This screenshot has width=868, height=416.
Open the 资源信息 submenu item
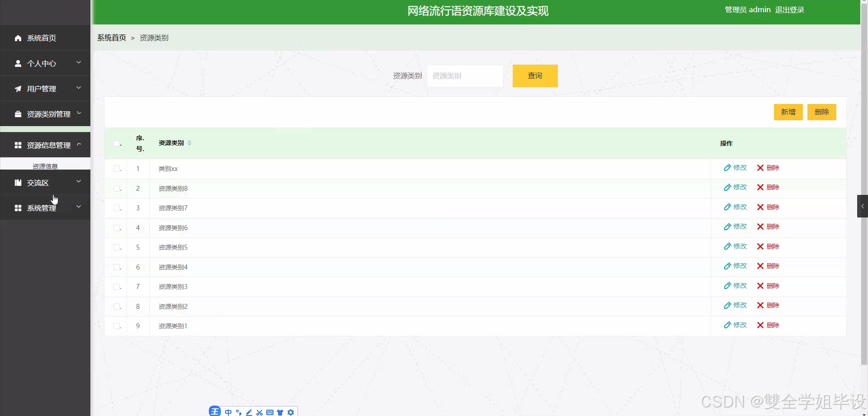pyautogui.click(x=45, y=165)
